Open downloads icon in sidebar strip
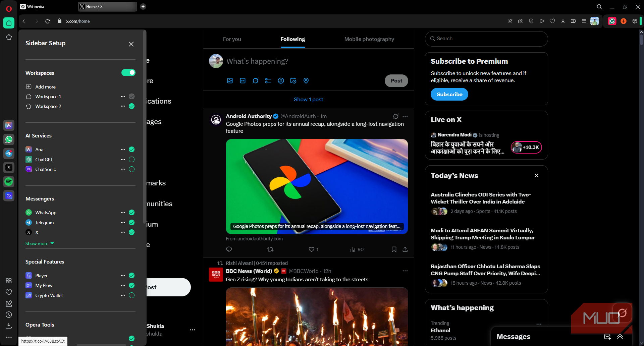Screen dimensions: 644x346 [9, 326]
